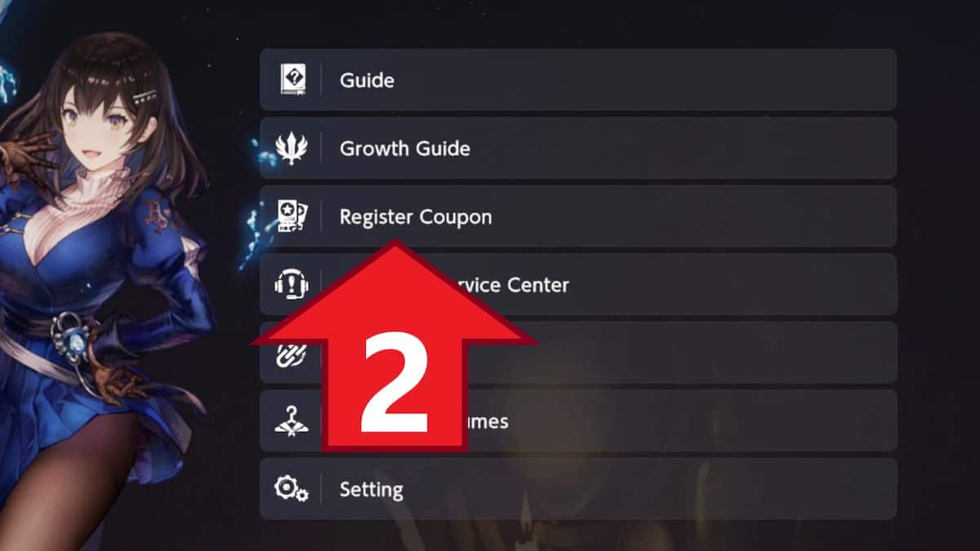The height and width of the screenshot is (551, 980).
Task: Open the Setting menu entry
Action: (x=578, y=489)
